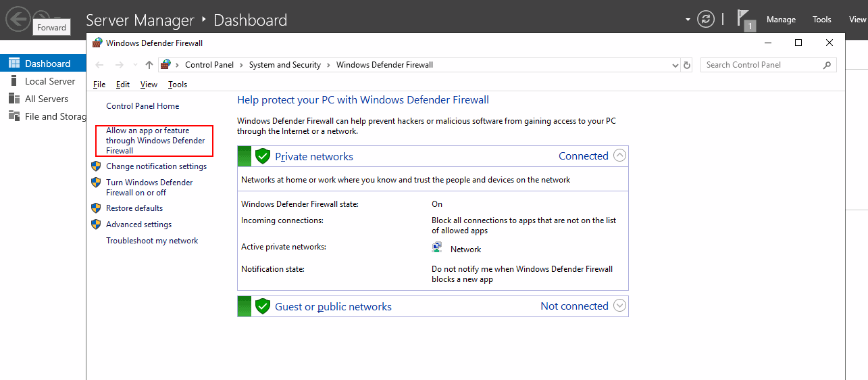Open Allow an app or feature through Firewall
Image resolution: width=868 pixels, height=380 pixels.
[x=155, y=141]
